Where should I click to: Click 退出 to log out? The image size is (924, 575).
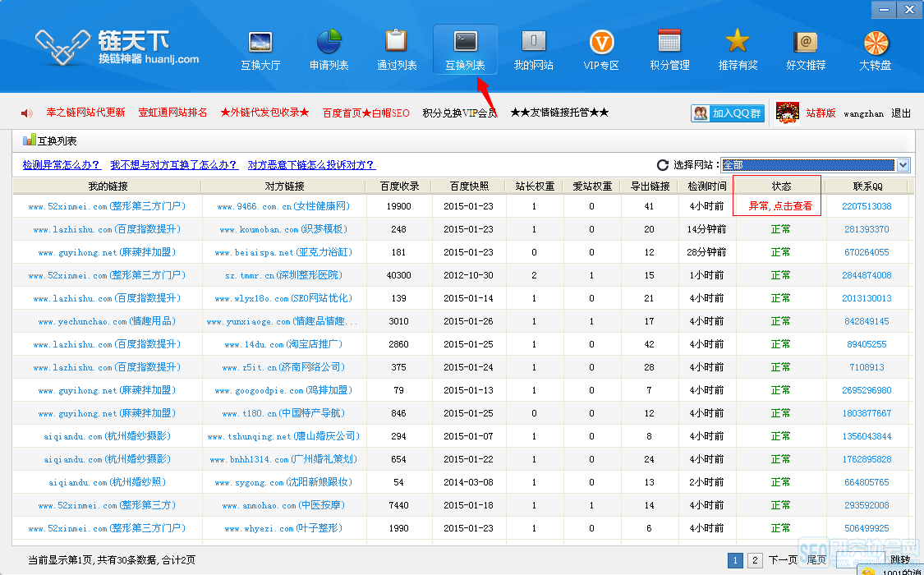901,113
